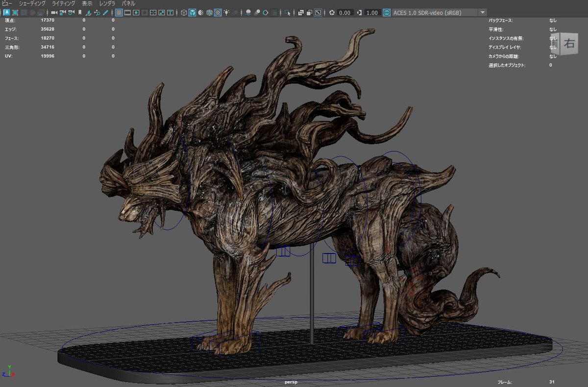Open the ACES 1.0 SDR-video view transform dropdown
Screen dimensions: 588x387
(x=439, y=12)
